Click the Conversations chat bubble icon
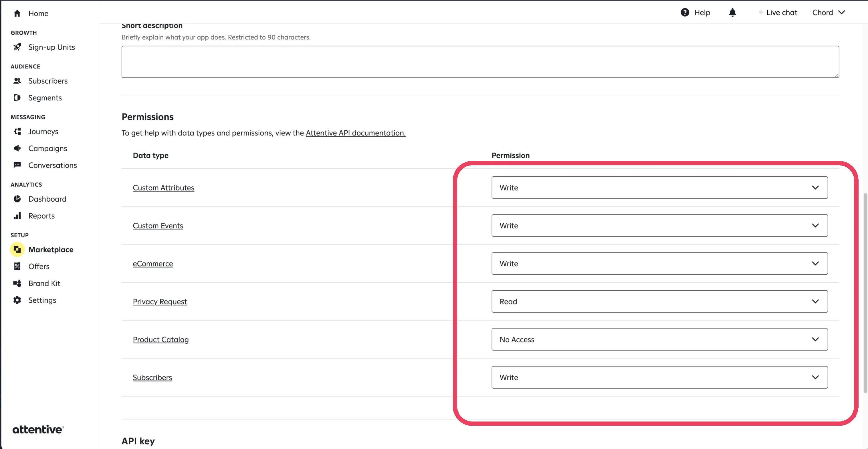The width and height of the screenshot is (868, 449). point(17,165)
